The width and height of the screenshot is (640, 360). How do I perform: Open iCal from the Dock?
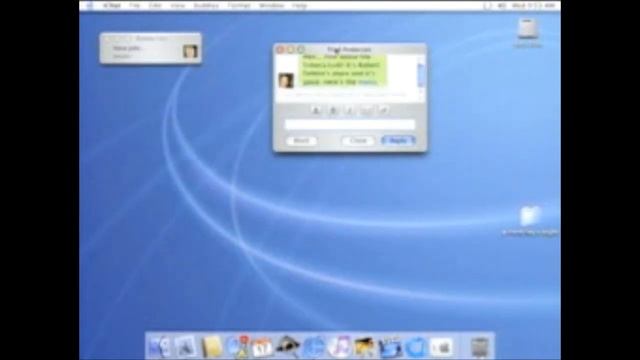262,347
